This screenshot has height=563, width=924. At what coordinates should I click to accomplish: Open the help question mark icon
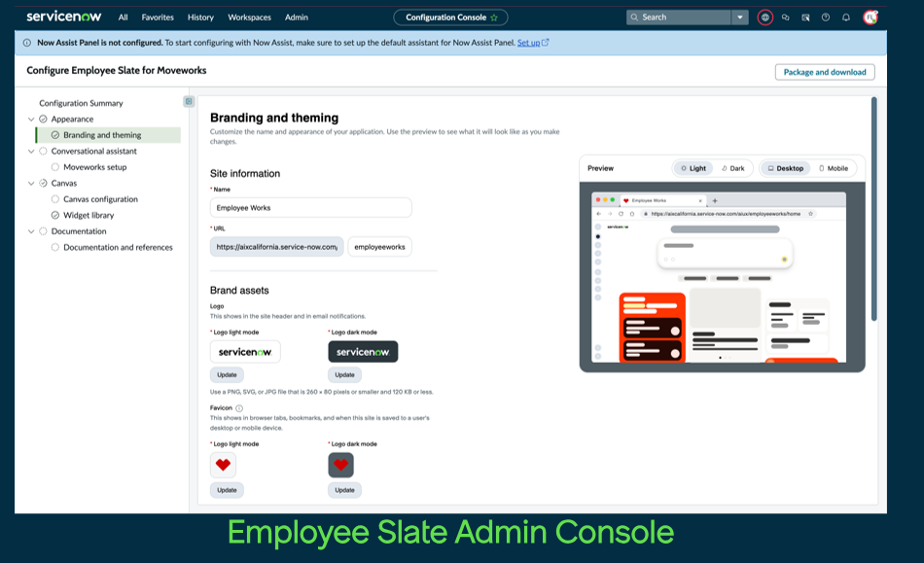pyautogui.click(x=826, y=18)
